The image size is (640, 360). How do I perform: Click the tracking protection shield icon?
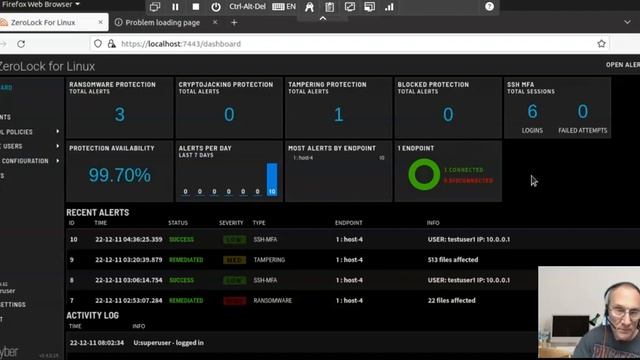(x=98, y=44)
